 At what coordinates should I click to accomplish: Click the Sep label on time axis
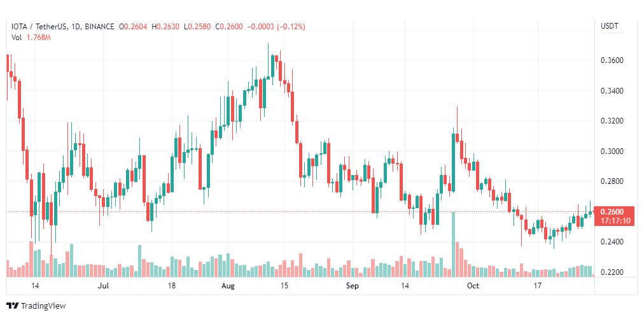point(353,286)
